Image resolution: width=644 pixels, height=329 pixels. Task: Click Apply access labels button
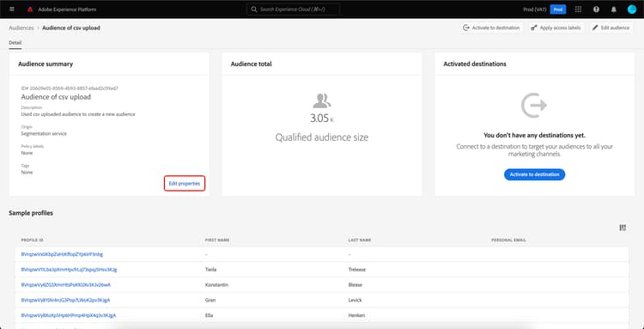(556, 28)
